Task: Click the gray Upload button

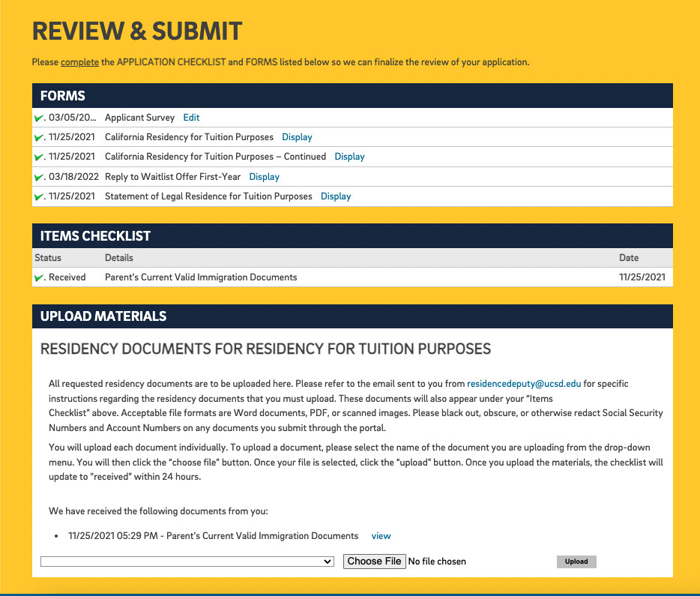Action: (576, 562)
